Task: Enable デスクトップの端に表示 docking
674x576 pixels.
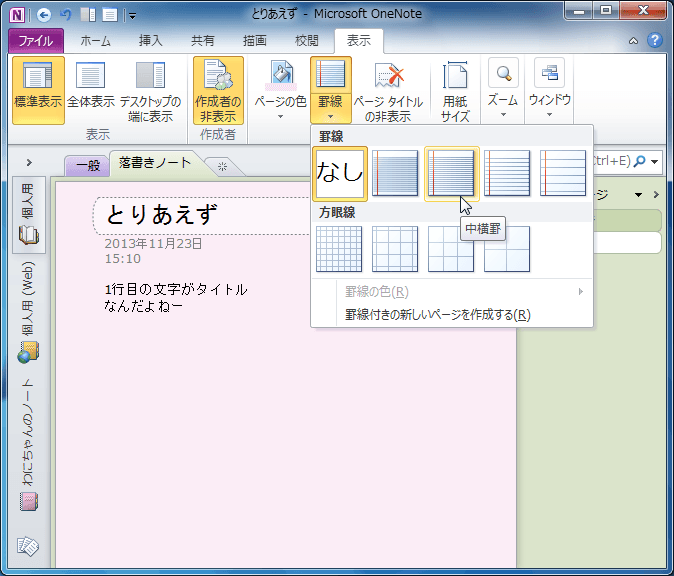Action: pos(150,91)
